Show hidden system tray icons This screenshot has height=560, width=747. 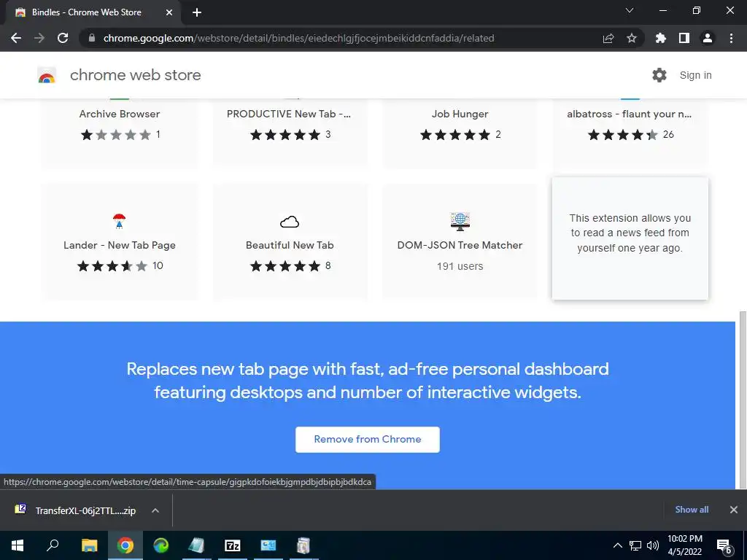(x=617, y=545)
